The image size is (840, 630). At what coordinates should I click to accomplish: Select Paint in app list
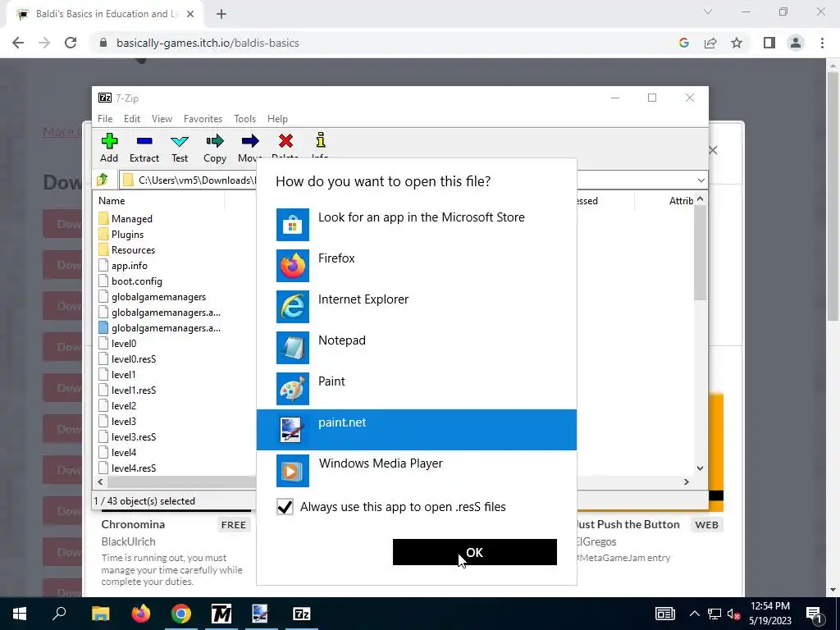[417, 389]
